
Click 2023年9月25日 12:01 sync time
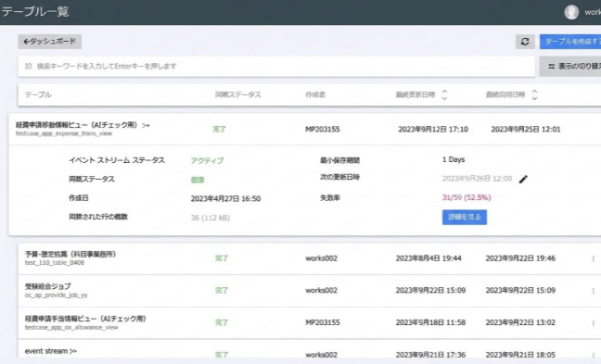526,130
